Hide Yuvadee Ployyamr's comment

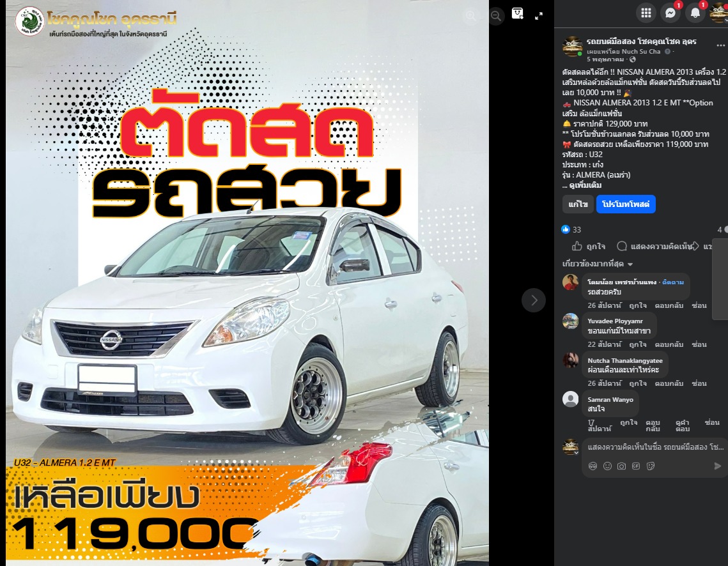(699, 344)
